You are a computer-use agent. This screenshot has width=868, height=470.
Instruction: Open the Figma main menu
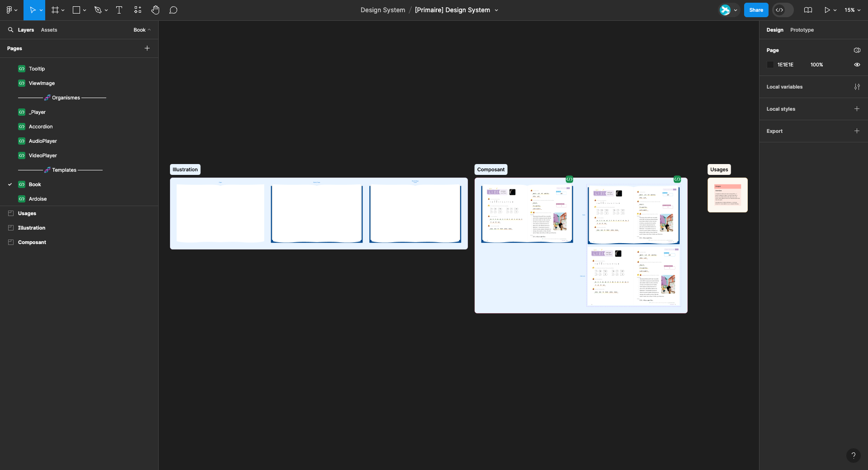pyautogui.click(x=12, y=10)
